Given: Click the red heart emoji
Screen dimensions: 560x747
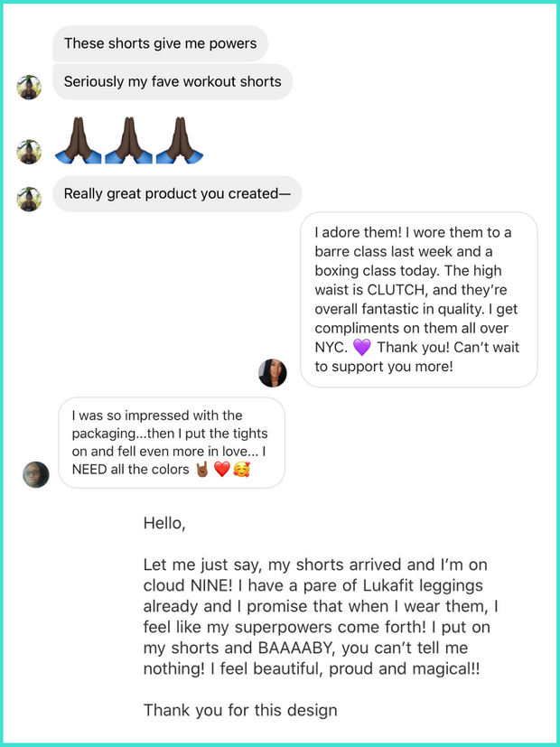Looking at the screenshot, I should point(222,470).
